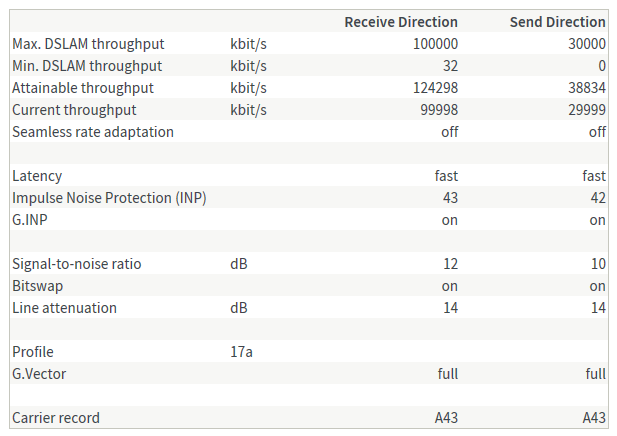
Task: Click the Line attenuation label
Action: pos(64,308)
